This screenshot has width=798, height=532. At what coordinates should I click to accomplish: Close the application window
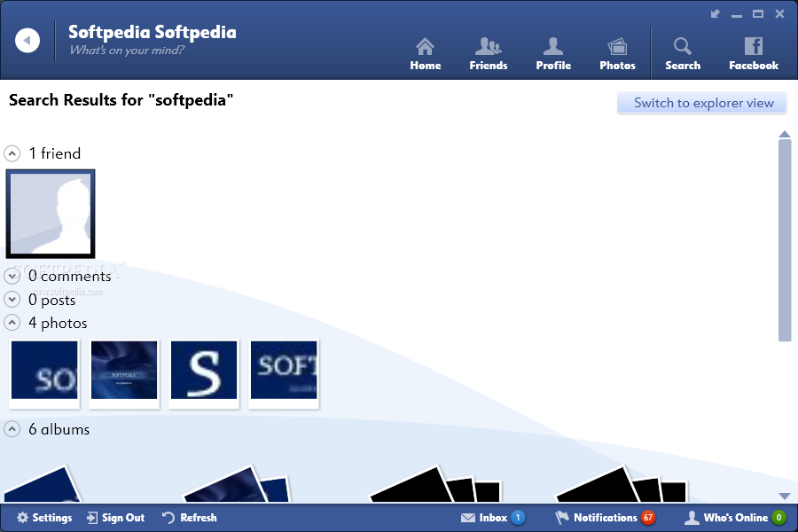pyautogui.click(x=779, y=14)
